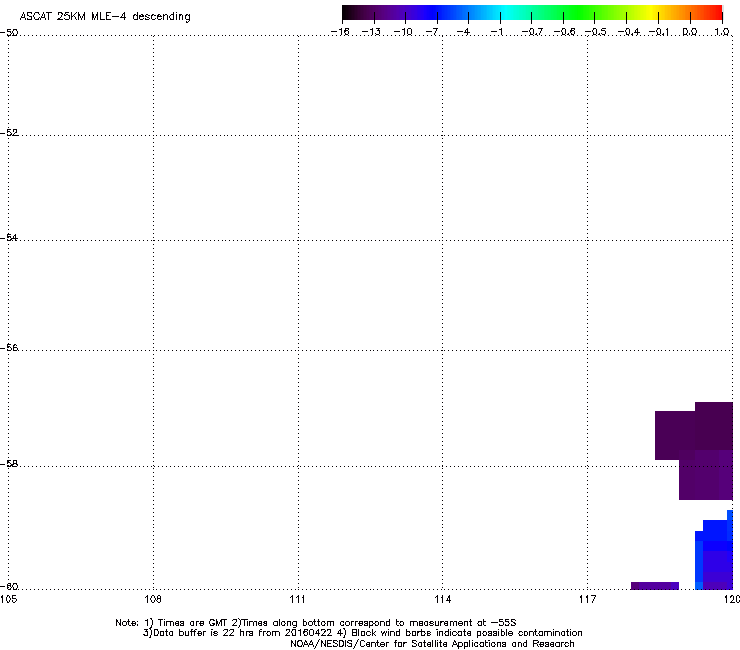Screen dimensions: 740x650
Task: Click the 'Data buffer is 22 hrs' note
Action: [362, 633]
